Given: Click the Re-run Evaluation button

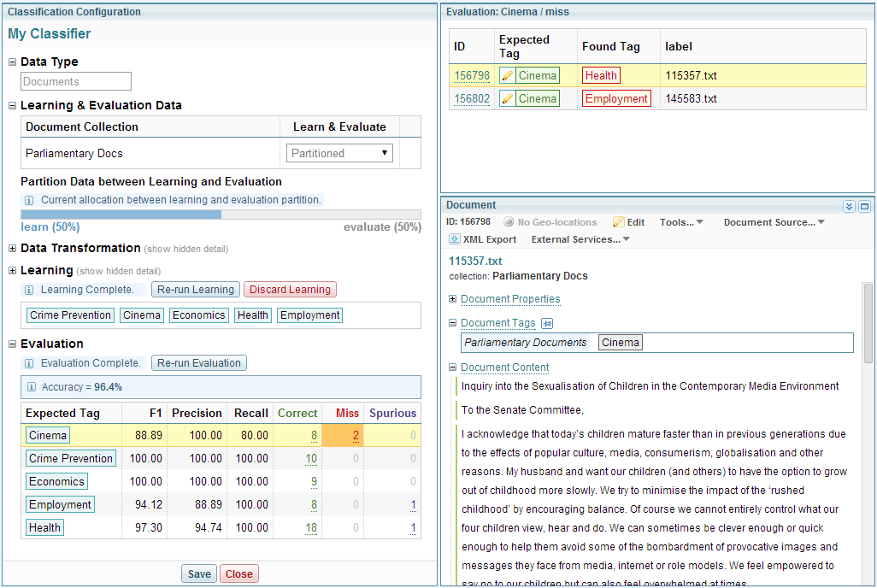Looking at the screenshot, I should pyautogui.click(x=199, y=363).
